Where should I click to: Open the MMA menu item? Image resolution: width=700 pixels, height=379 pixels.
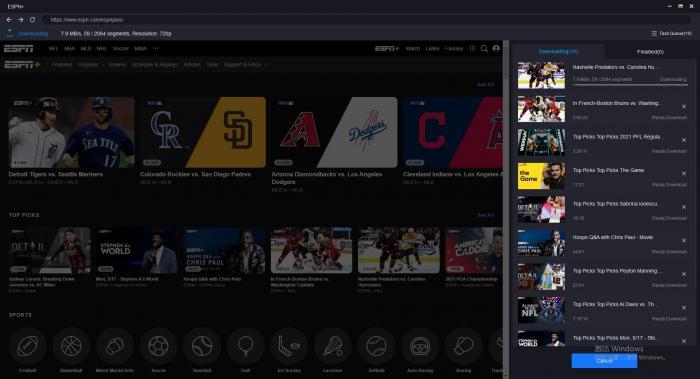pos(141,49)
